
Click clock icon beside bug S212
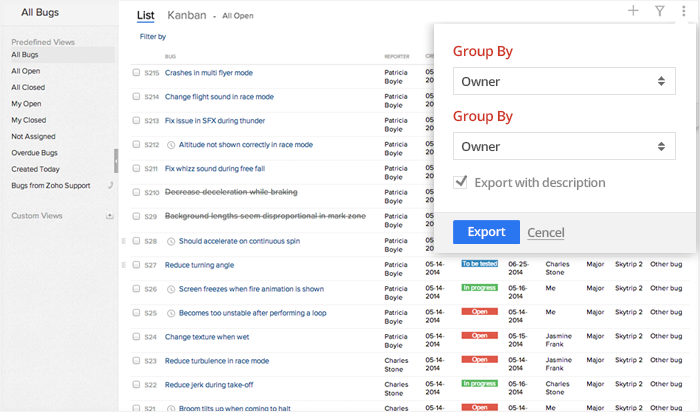coord(171,145)
